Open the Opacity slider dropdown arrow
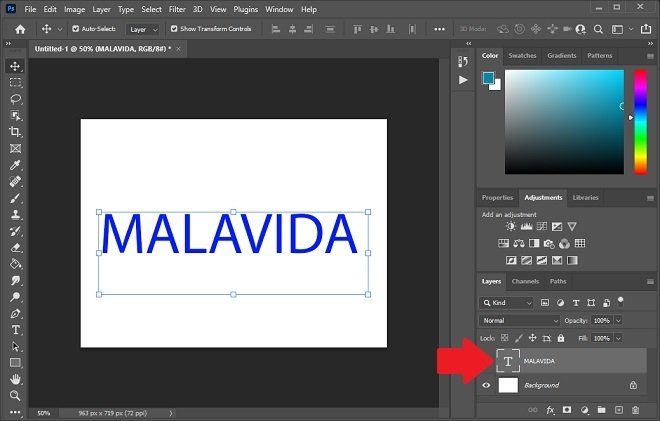 coord(618,321)
